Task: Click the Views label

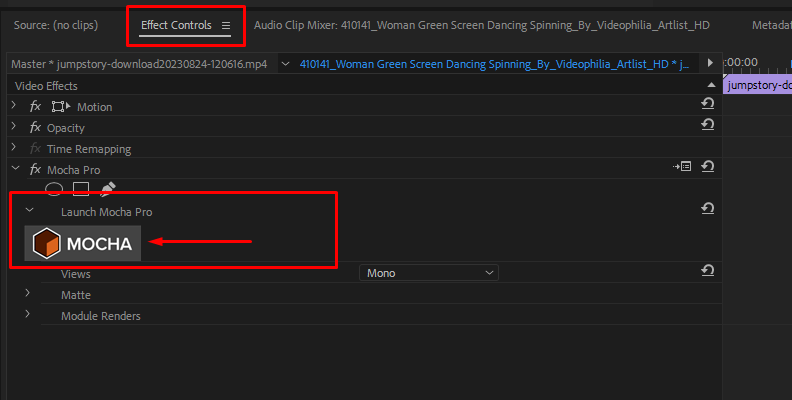Action: (x=76, y=274)
